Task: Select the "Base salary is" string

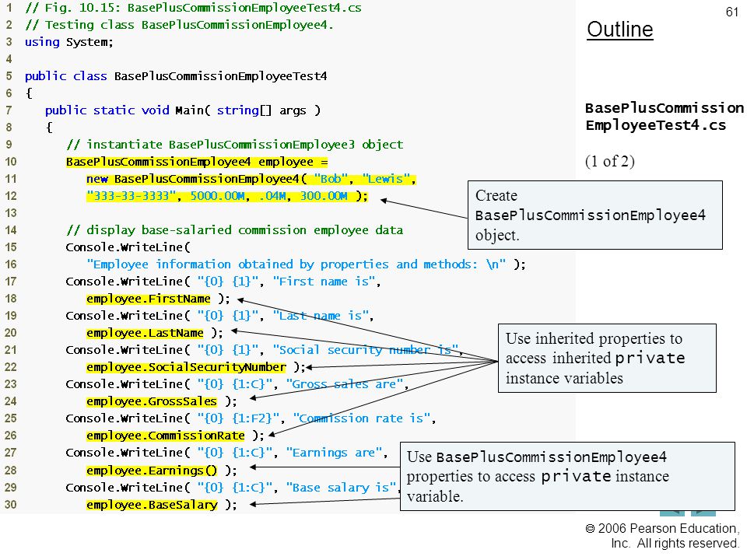Action: (x=342, y=488)
